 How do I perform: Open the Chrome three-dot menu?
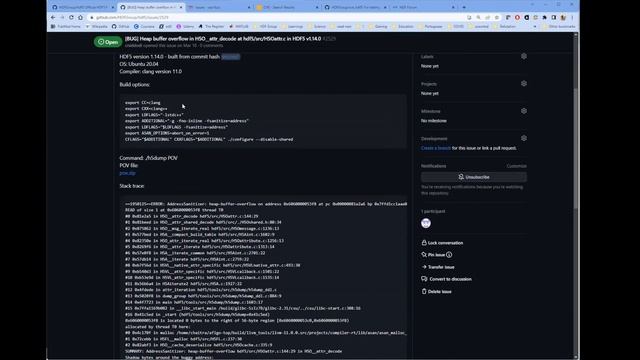[x=572, y=18]
